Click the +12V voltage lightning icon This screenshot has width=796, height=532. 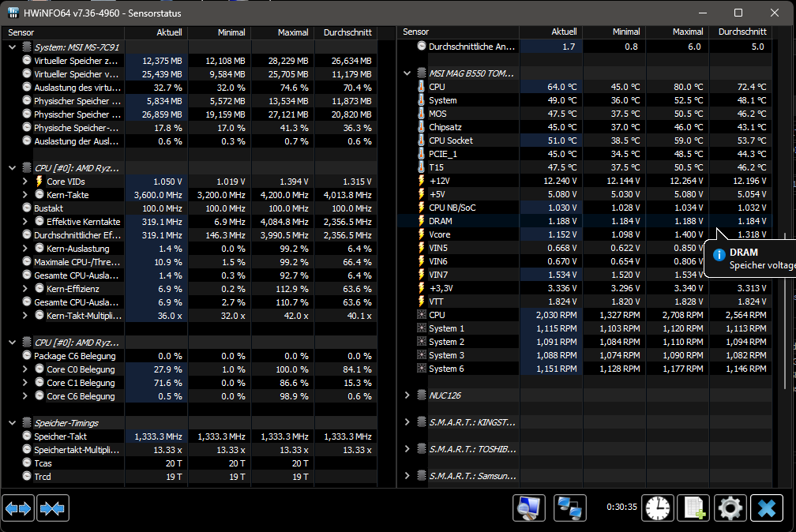pos(421,180)
